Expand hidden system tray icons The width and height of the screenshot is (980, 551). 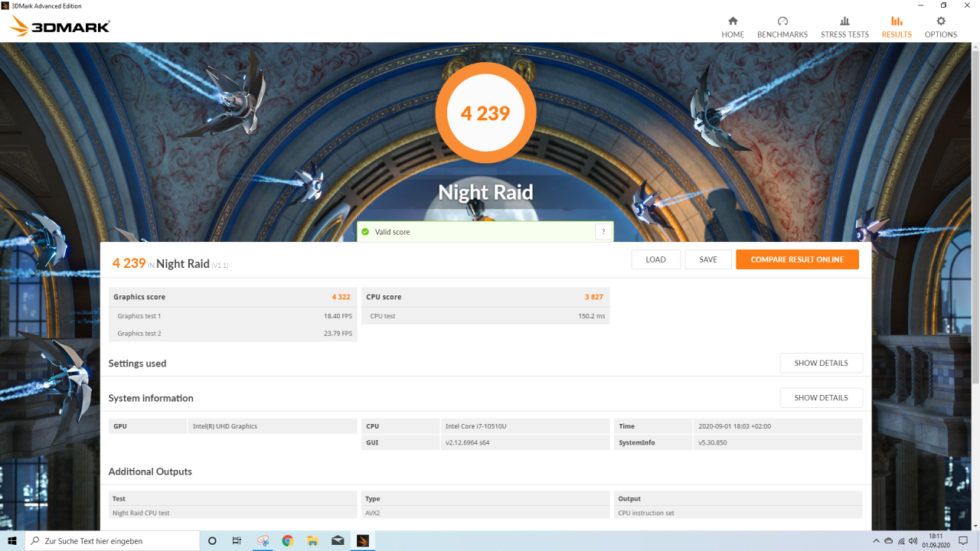[x=877, y=541]
